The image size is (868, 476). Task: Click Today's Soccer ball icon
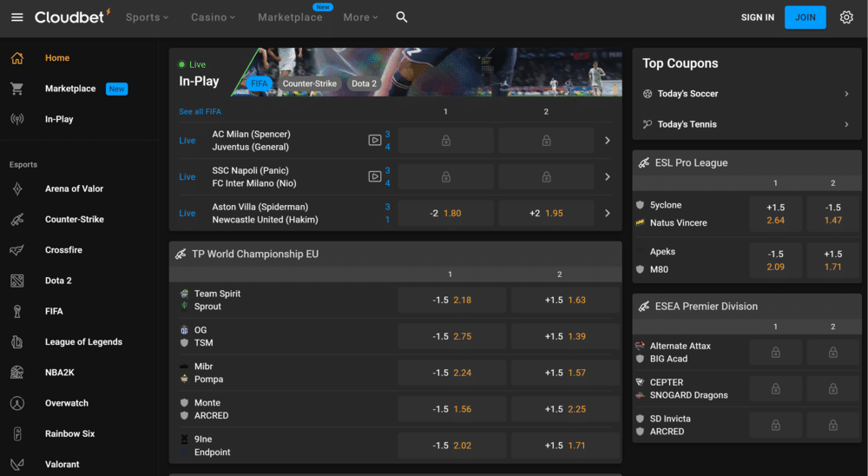pos(648,94)
